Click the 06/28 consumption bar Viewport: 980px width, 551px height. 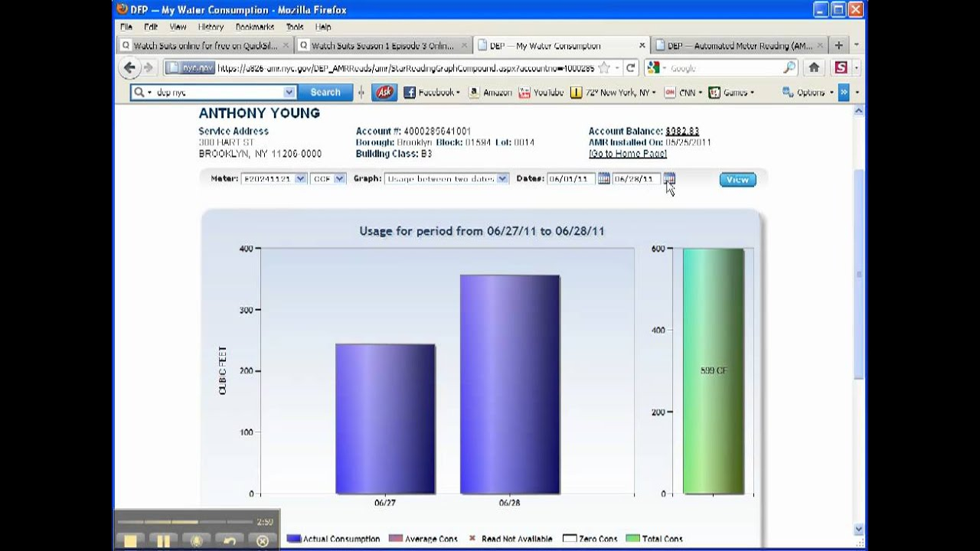[x=510, y=384]
